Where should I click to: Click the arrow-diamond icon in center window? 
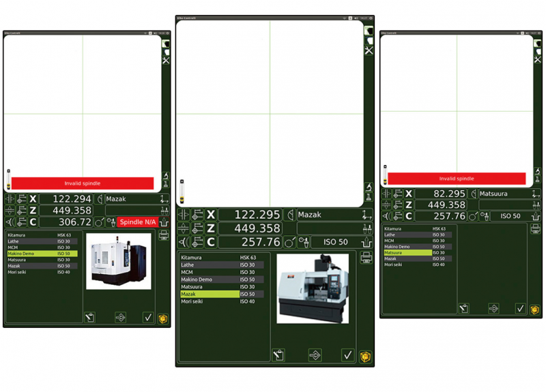315,355
